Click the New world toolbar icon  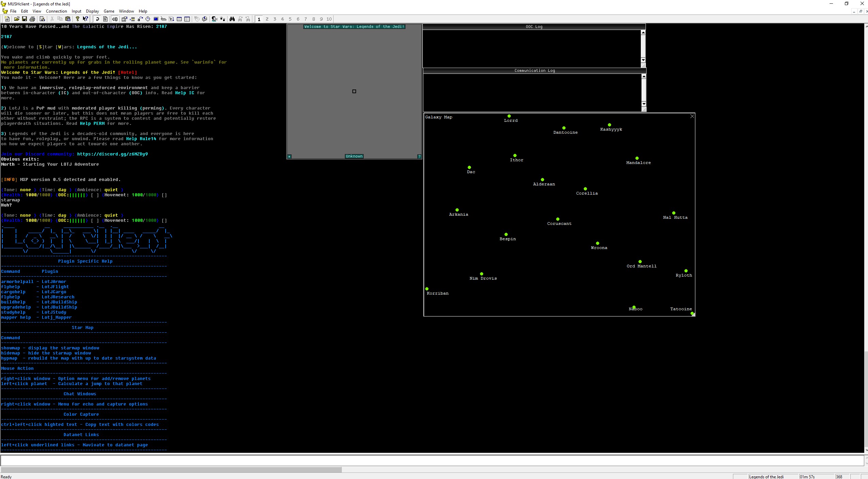tap(7, 19)
